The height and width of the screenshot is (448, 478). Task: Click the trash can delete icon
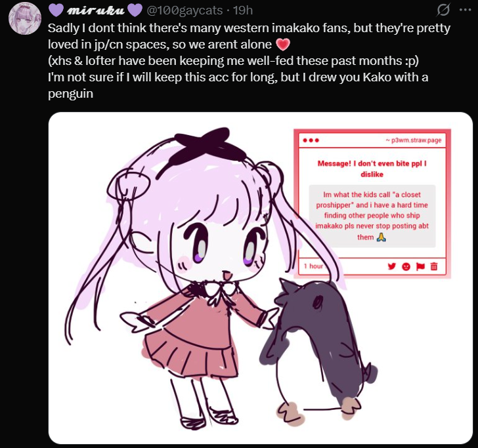click(x=434, y=266)
